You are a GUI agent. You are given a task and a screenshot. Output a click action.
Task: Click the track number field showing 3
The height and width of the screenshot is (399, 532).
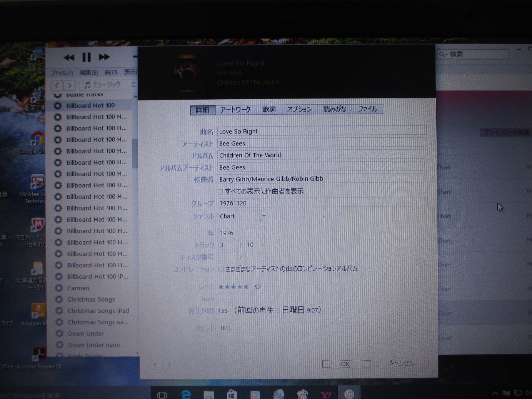coord(228,245)
